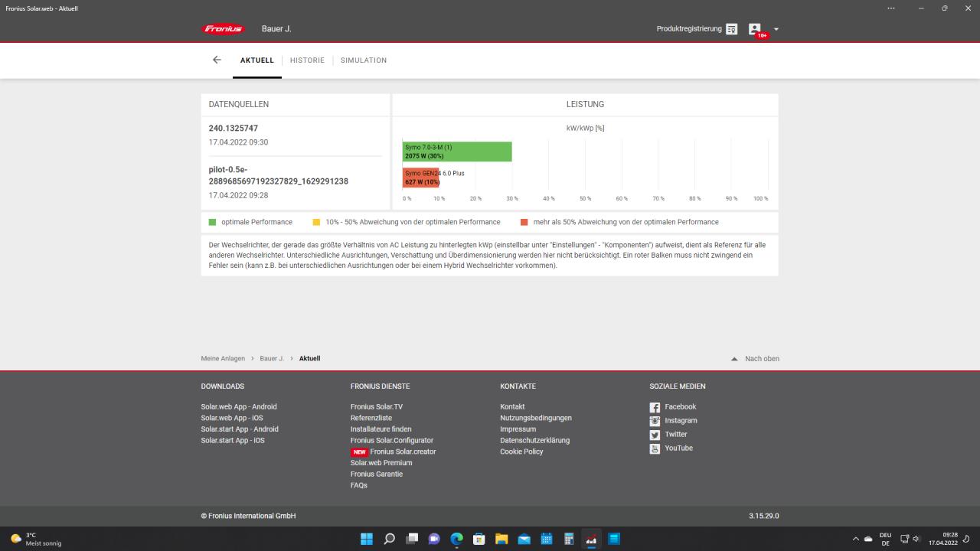
Task: Open Fronius Solar.TV link
Action: click(377, 406)
